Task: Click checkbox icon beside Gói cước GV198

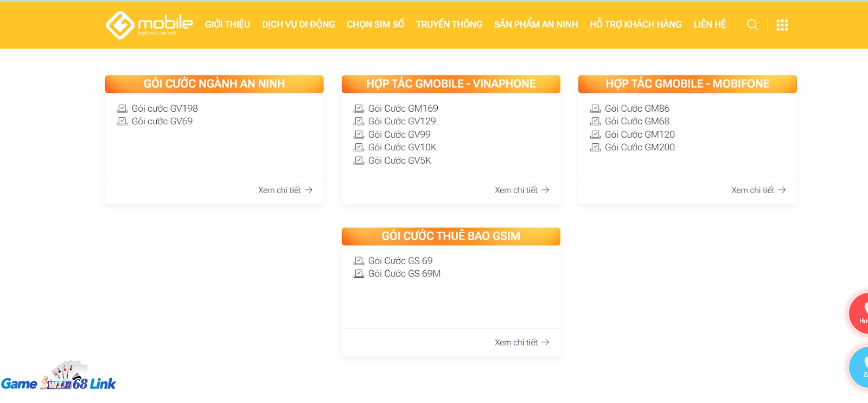Action: (x=122, y=108)
